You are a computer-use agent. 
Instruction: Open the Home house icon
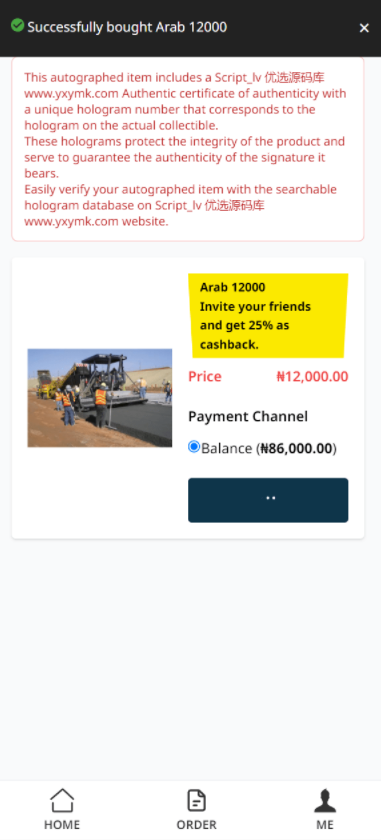point(62,800)
